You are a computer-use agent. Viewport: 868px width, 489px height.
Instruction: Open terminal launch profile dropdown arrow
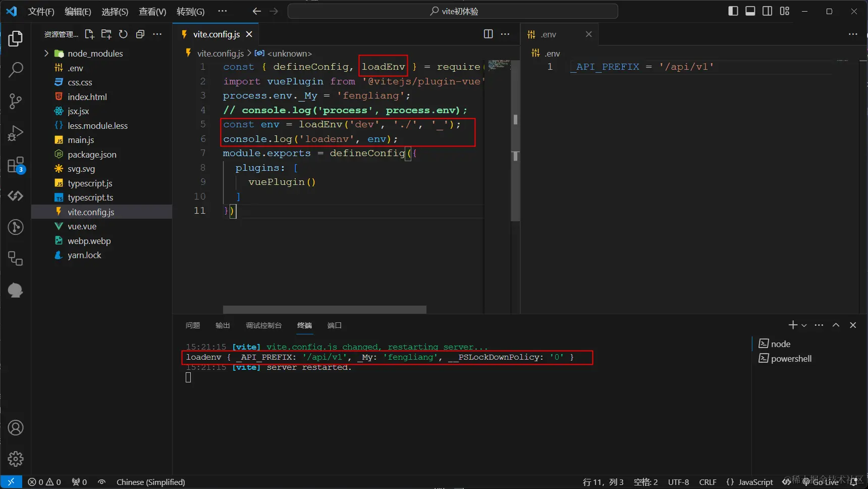804,325
